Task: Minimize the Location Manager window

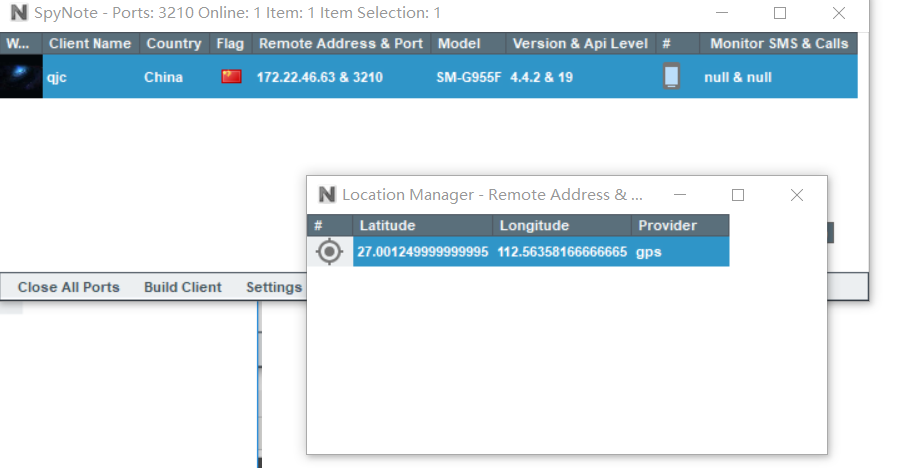Action: [x=680, y=195]
